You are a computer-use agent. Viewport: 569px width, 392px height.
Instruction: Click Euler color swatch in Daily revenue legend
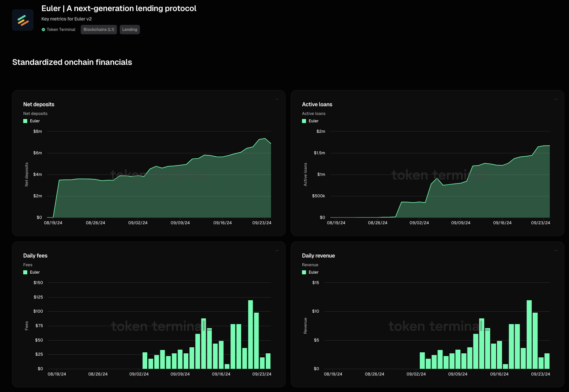[x=304, y=272]
